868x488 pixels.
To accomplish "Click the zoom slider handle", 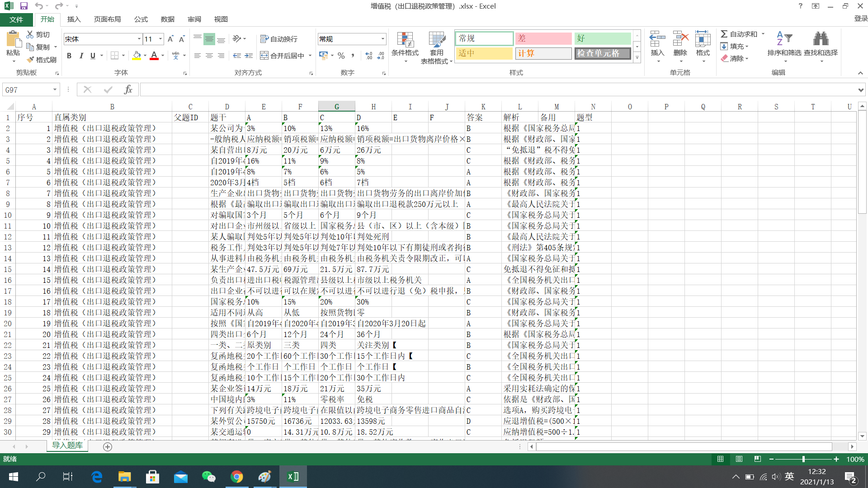I will point(803,459).
